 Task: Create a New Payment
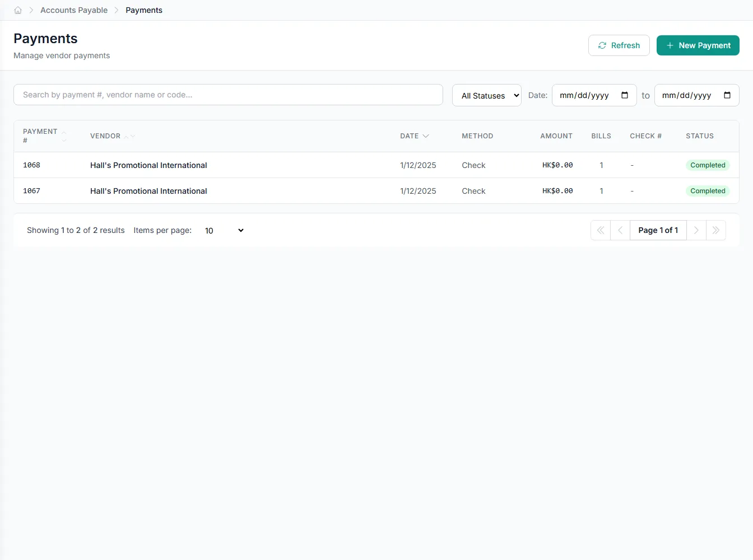pos(698,45)
